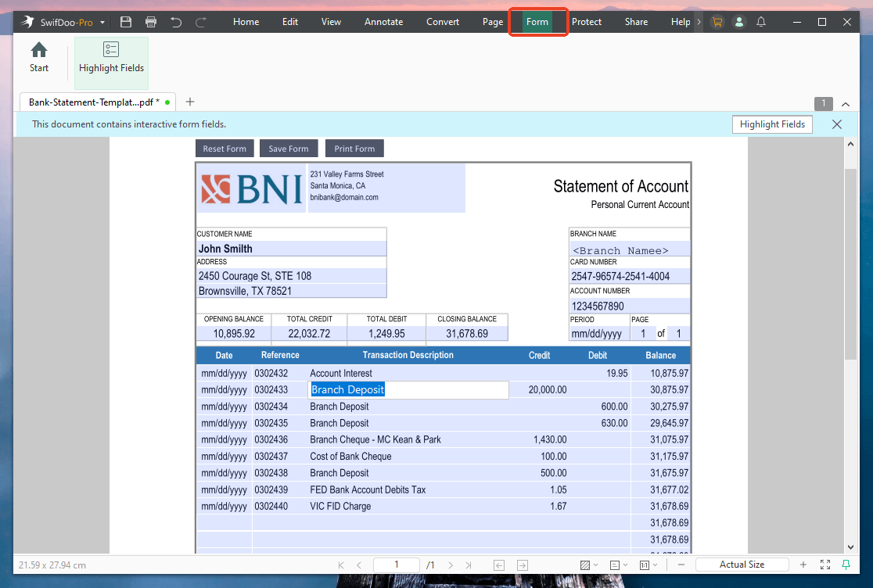Expand more ribbon tabs chevron

(x=699, y=22)
